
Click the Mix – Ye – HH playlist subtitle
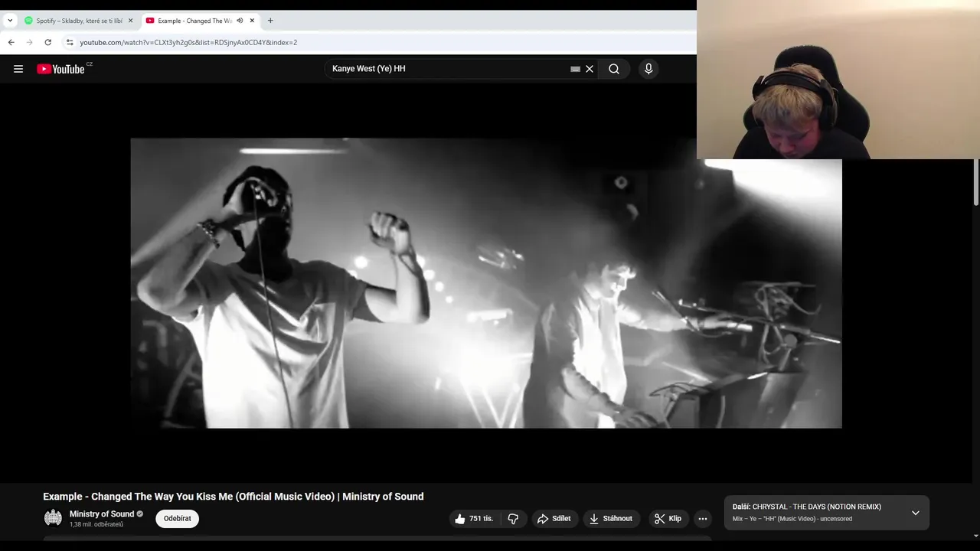(792, 519)
